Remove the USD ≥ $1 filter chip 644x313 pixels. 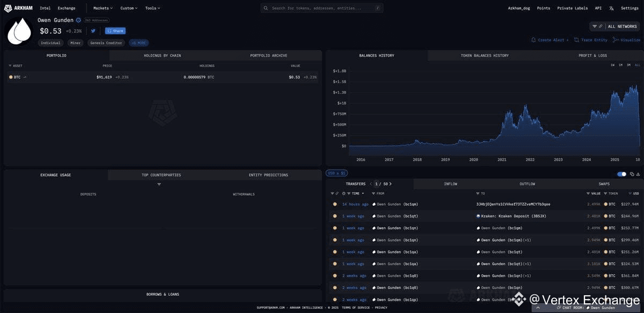click(x=337, y=173)
